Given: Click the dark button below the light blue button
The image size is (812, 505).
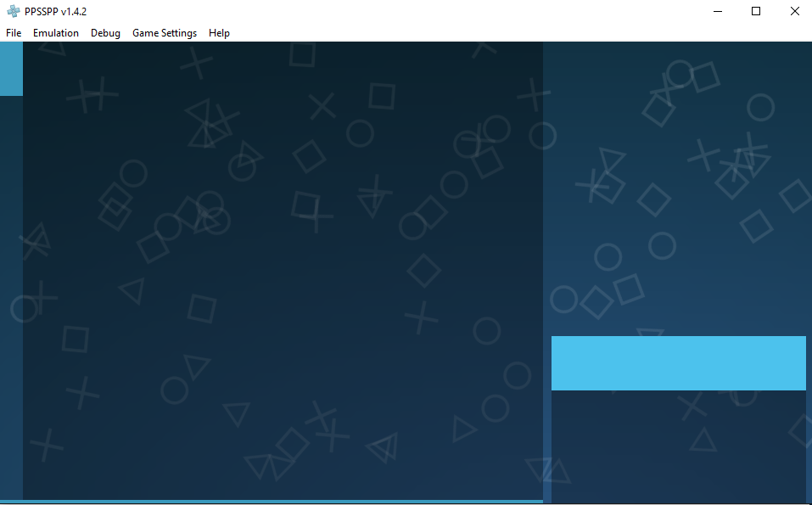Looking at the screenshot, I should click(678, 446).
